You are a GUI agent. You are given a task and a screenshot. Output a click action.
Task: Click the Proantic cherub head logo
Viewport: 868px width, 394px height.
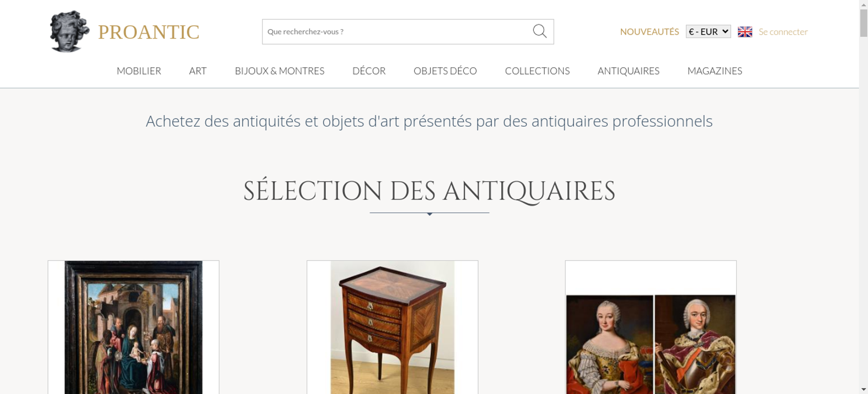[69, 31]
